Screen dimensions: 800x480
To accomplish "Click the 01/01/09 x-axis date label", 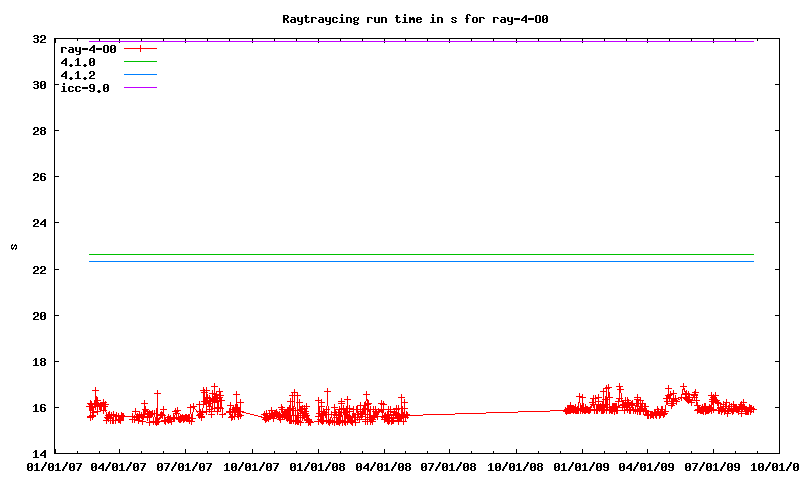I will [x=582, y=467].
